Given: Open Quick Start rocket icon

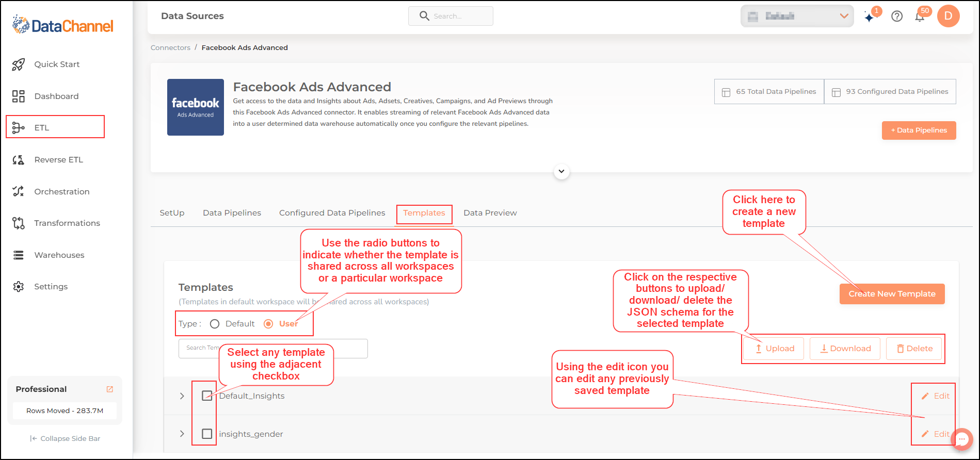Looking at the screenshot, I should (19, 64).
